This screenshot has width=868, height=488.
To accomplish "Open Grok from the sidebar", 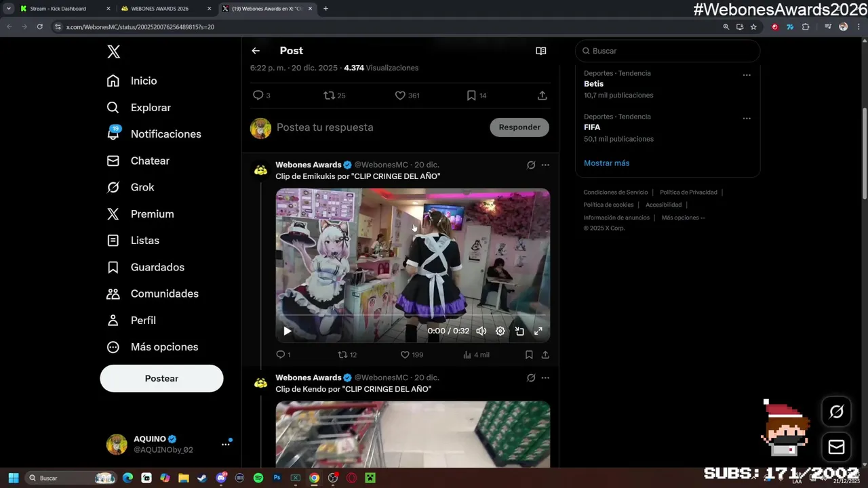I will click(131, 187).
